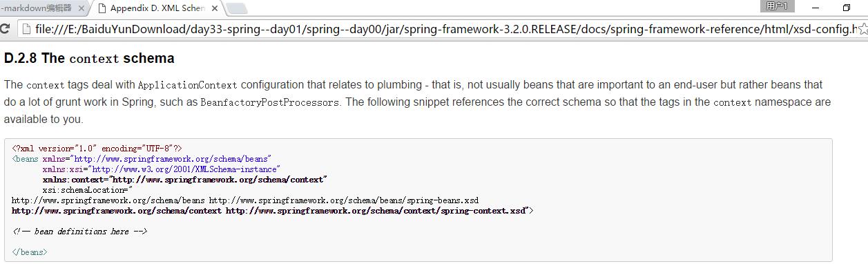Screen dimensions: 868x264
Task: Click the bold xmlns:context line in code
Action: (x=184, y=179)
